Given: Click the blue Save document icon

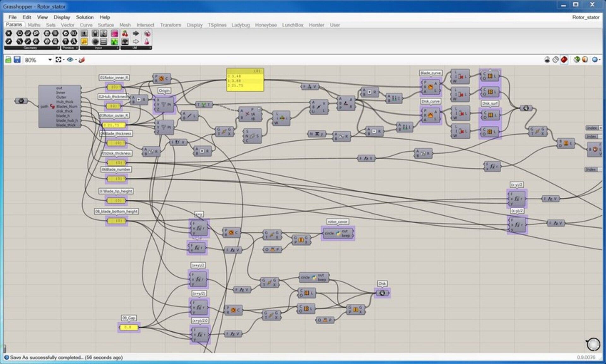Looking at the screenshot, I should click(x=17, y=60).
